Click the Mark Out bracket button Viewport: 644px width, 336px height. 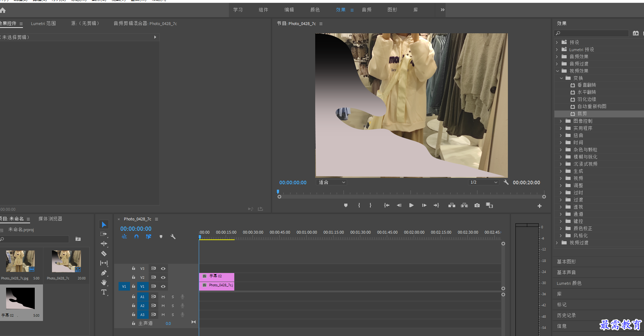tap(370, 205)
